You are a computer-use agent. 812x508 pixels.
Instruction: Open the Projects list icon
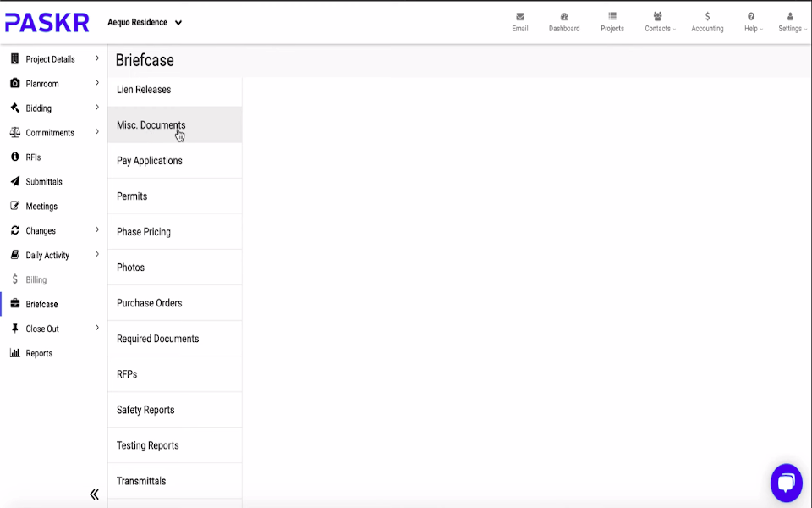(x=612, y=17)
